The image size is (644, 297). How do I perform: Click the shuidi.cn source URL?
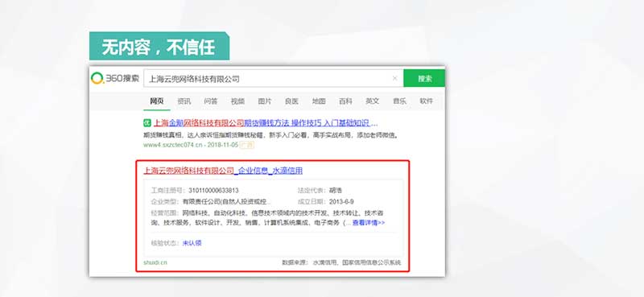[155, 262]
